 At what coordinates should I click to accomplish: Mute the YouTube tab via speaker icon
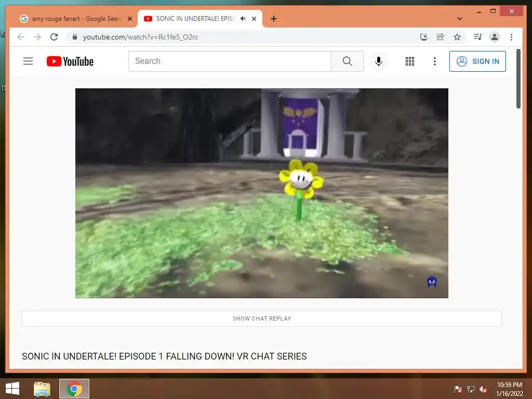[243, 19]
